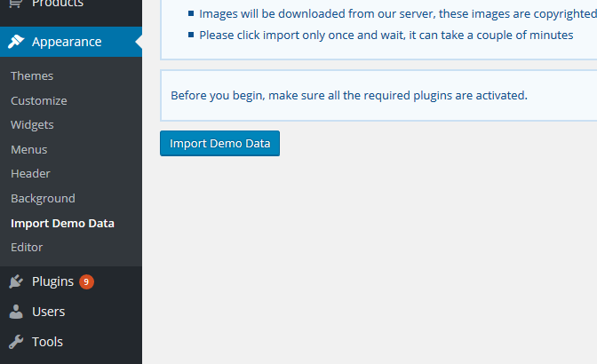Open the Widgets settings page
This screenshot has width=597, height=364.
(32, 125)
